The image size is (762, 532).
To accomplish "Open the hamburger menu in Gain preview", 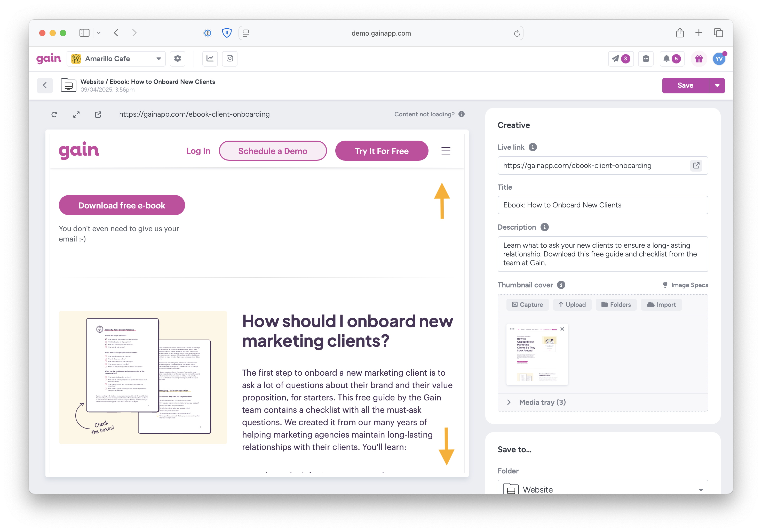I will point(446,151).
